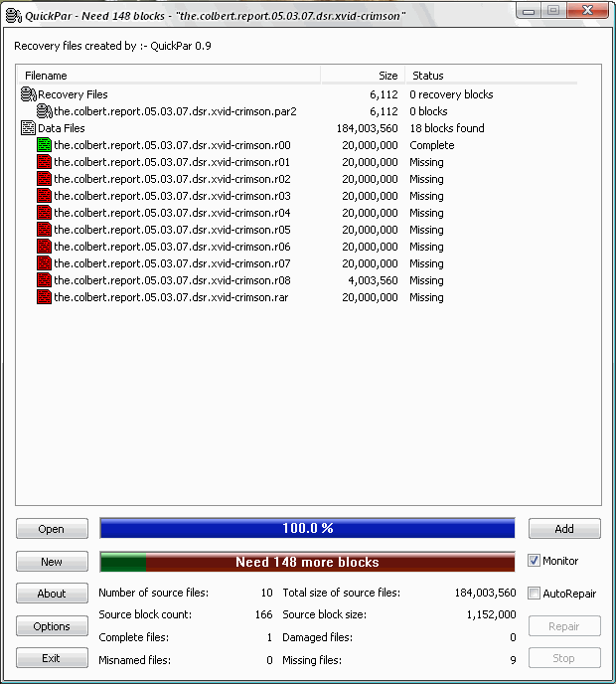
Task: Select the xvid-crimson.r03 file name
Action: pos(172,196)
